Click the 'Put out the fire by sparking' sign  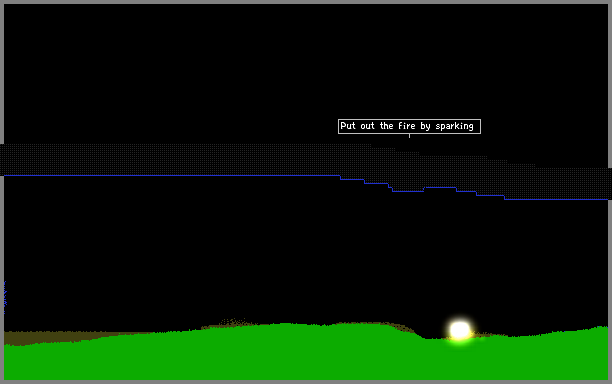point(409,126)
